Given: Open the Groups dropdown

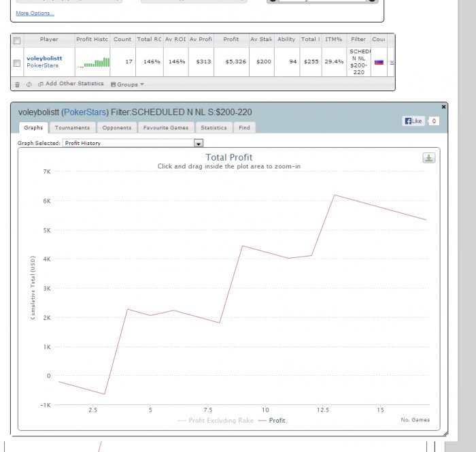Looking at the screenshot, I should (127, 84).
